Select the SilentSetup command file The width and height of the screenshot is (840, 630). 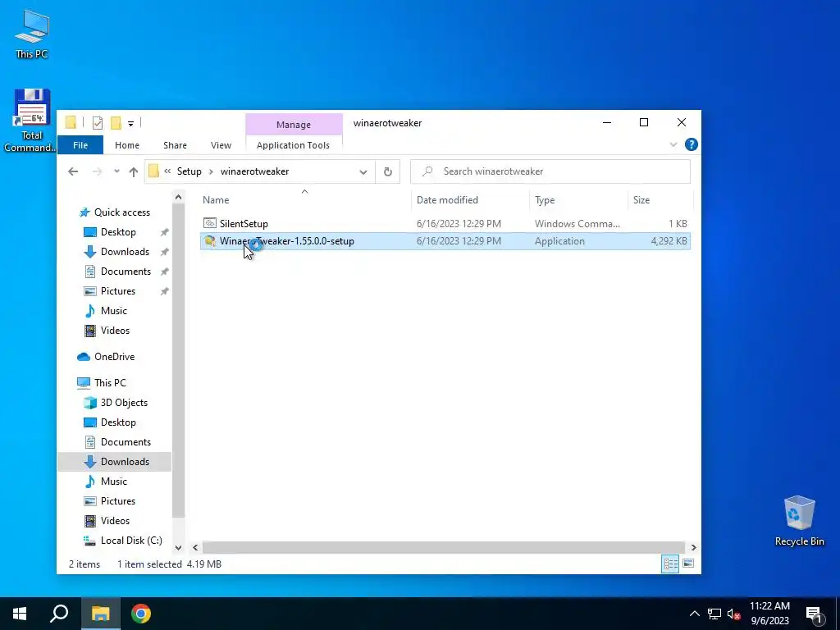(445, 223)
